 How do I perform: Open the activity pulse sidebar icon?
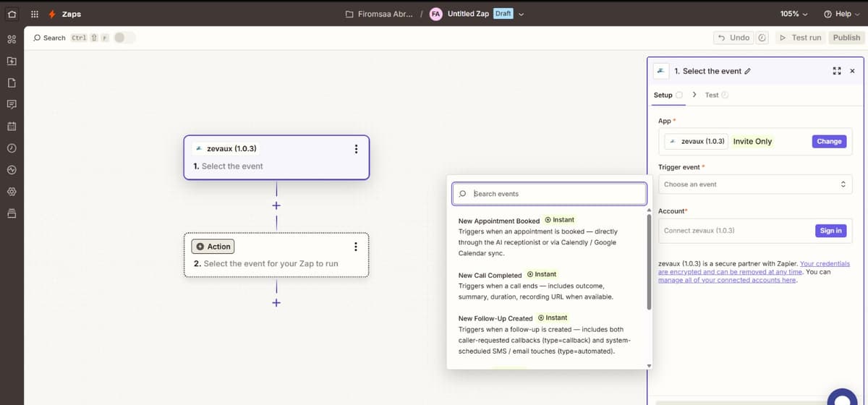tap(12, 170)
